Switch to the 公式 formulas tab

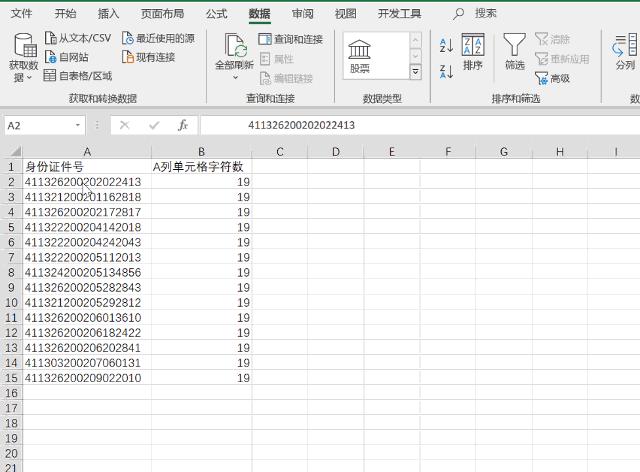pos(216,14)
